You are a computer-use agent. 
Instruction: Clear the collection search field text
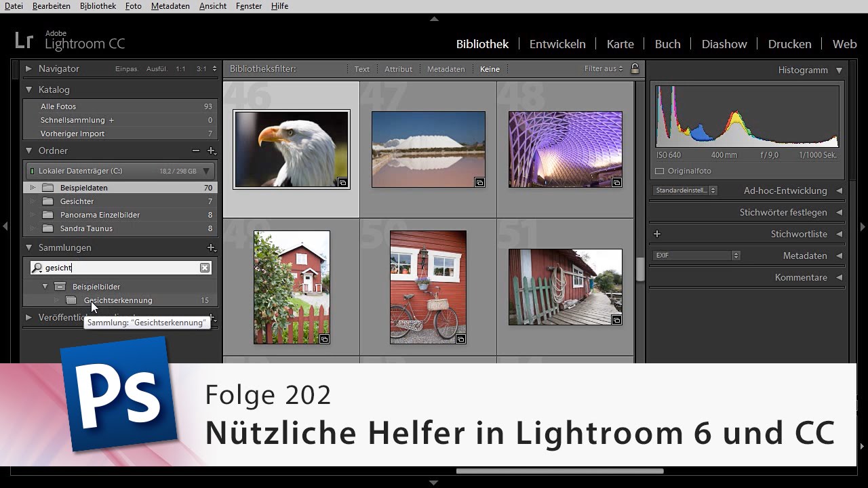pyautogui.click(x=205, y=268)
